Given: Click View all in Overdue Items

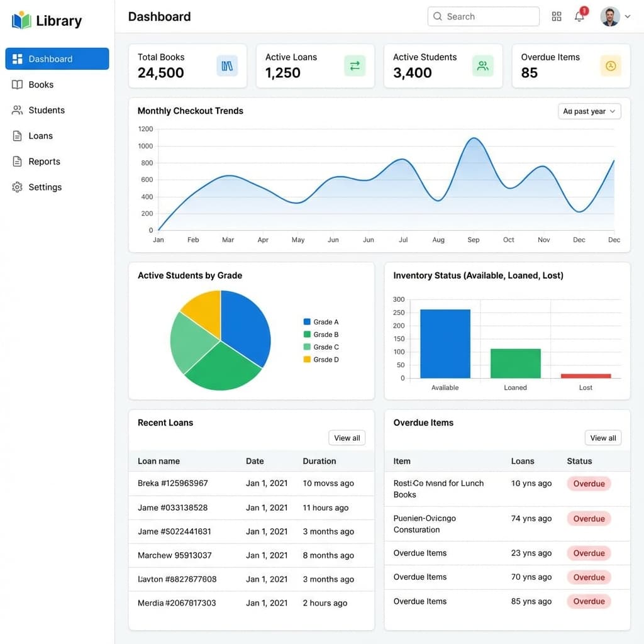Looking at the screenshot, I should (x=602, y=438).
